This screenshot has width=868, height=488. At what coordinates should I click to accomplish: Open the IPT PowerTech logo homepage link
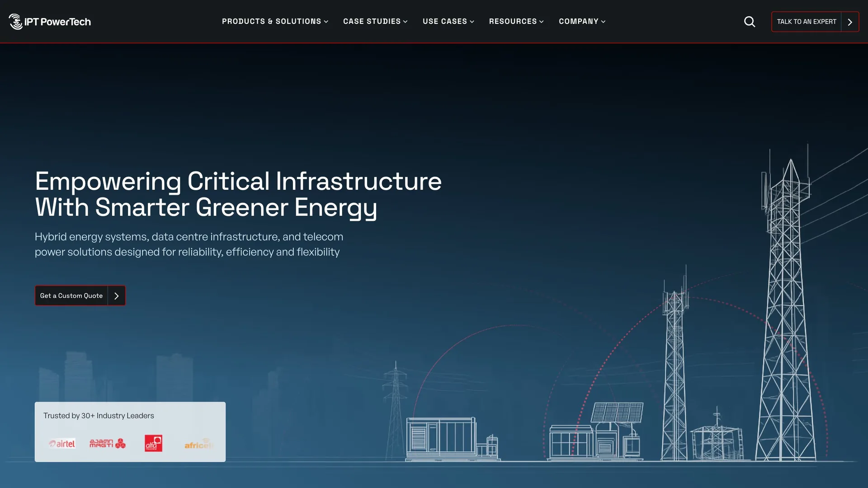(50, 22)
